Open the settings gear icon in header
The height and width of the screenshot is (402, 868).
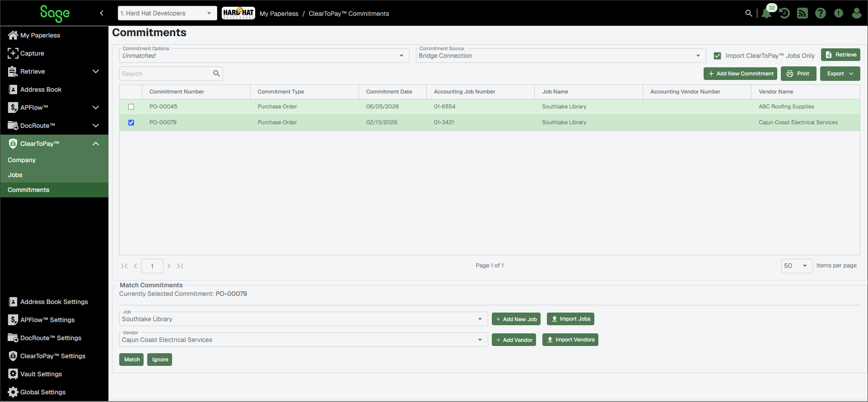point(839,13)
